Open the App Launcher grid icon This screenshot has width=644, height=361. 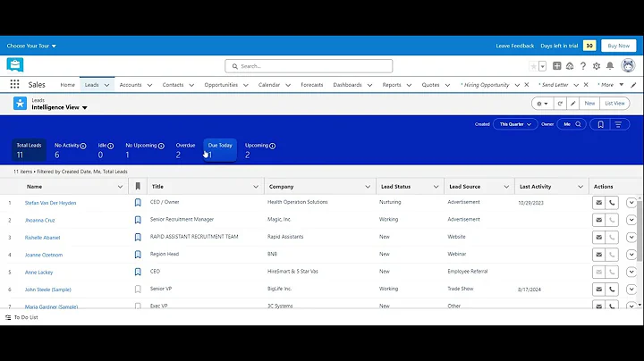[15, 84]
